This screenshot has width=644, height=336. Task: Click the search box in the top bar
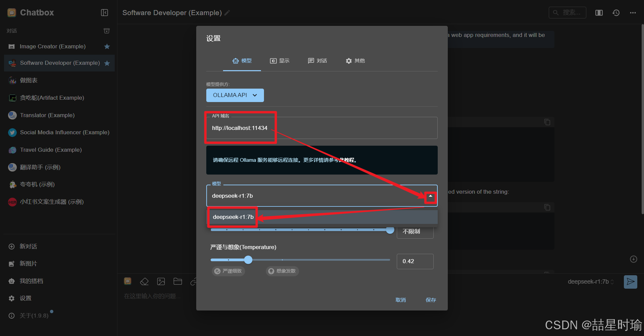tap(568, 12)
